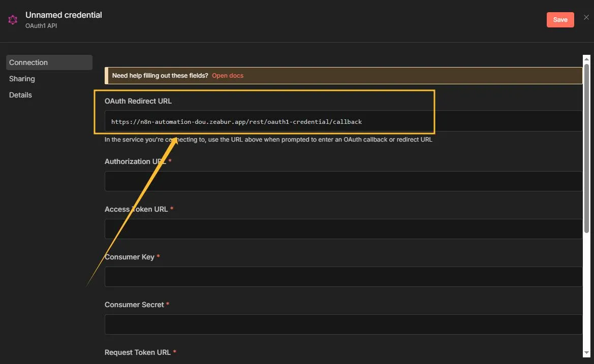
Task: Click the redirect URL helper description
Action: pyautogui.click(x=268, y=139)
